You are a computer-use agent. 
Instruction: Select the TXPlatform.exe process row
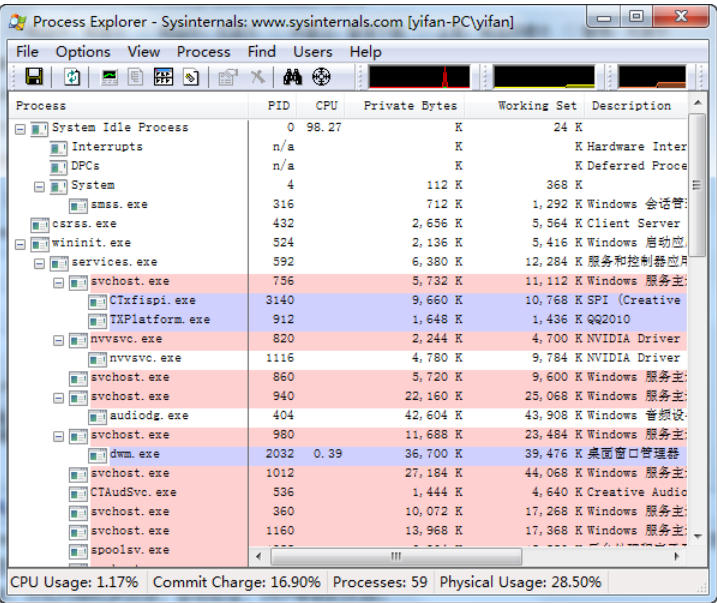coord(159,320)
